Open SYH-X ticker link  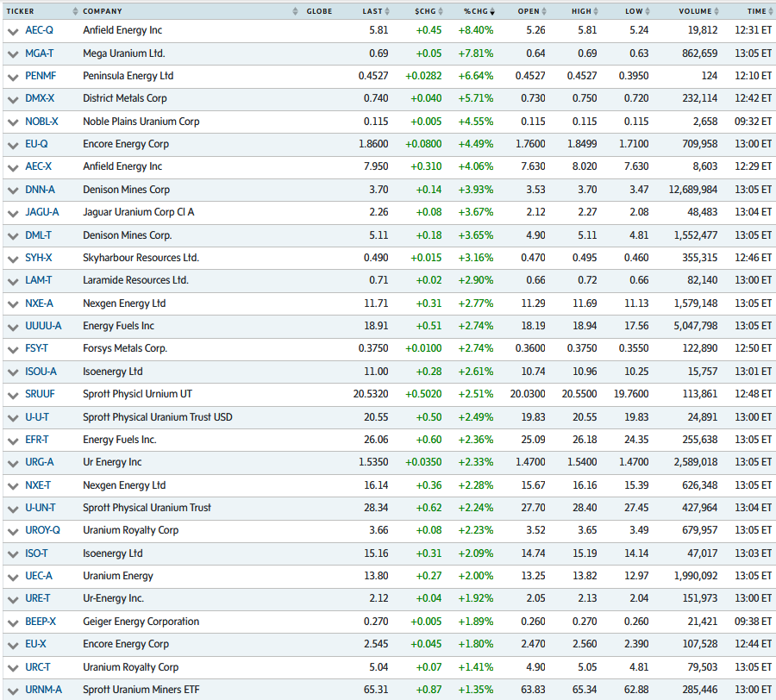tap(39, 258)
